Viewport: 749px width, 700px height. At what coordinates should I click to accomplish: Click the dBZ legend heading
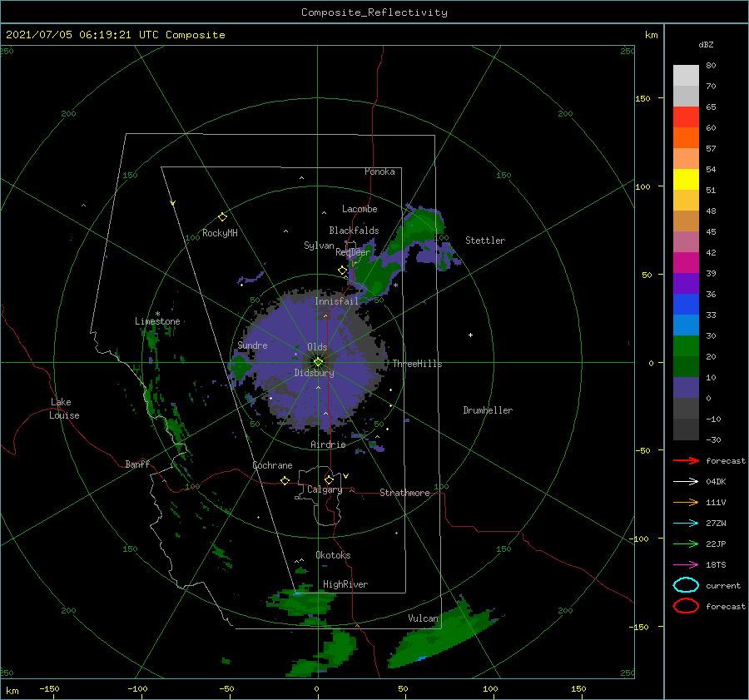(x=706, y=45)
